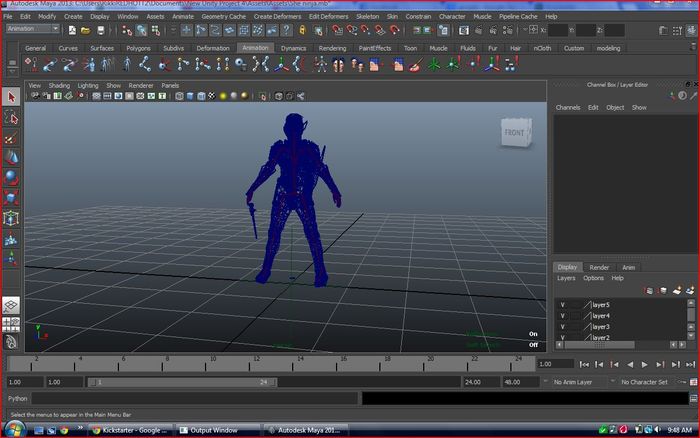Play animation forwards
This screenshot has width=700, height=438.
click(x=644, y=364)
